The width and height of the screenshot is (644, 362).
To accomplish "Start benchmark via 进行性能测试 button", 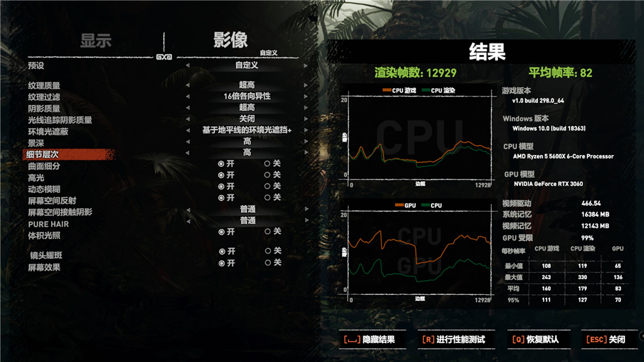I will (x=456, y=340).
